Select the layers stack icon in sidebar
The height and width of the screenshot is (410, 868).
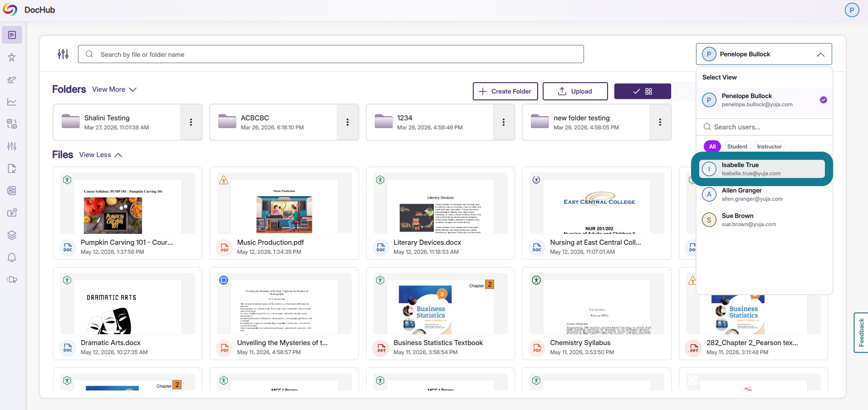(12, 235)
